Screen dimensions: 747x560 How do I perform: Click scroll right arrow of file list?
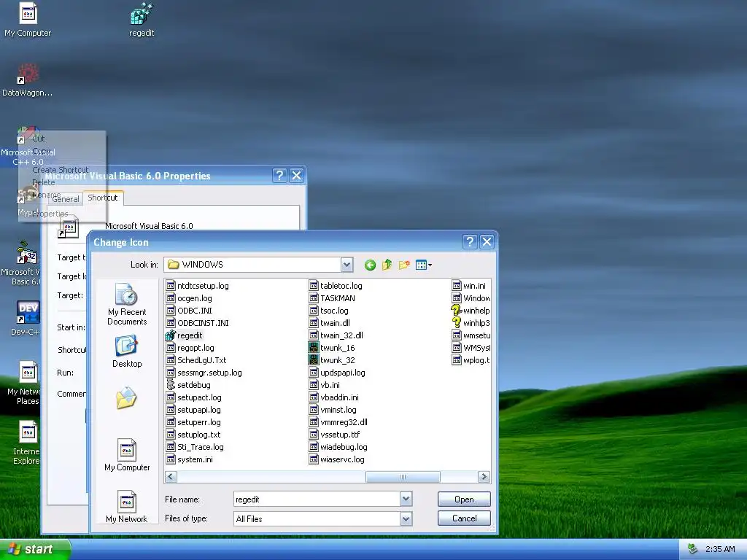click(484, 477)
